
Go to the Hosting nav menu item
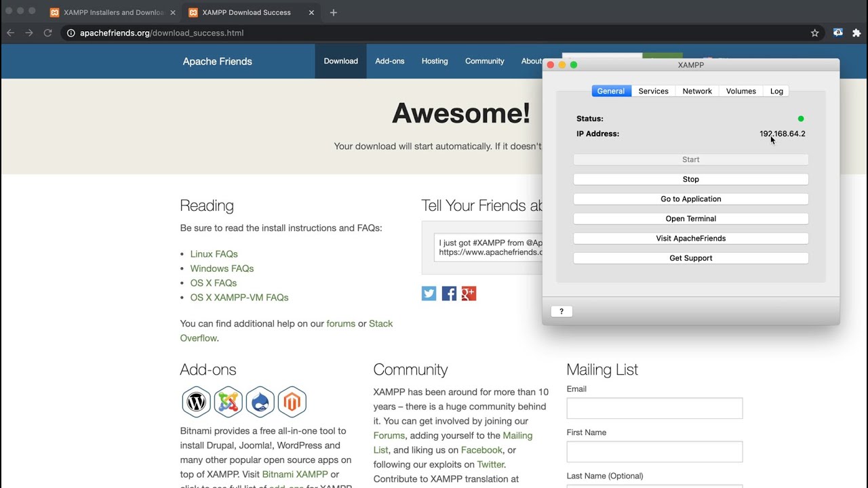coord(435,61)
